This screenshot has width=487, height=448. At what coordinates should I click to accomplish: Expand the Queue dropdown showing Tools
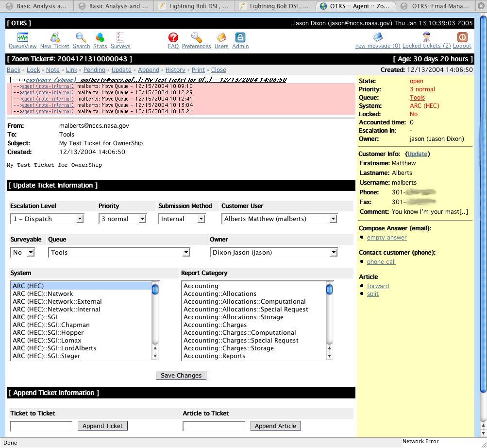[119, 253]
